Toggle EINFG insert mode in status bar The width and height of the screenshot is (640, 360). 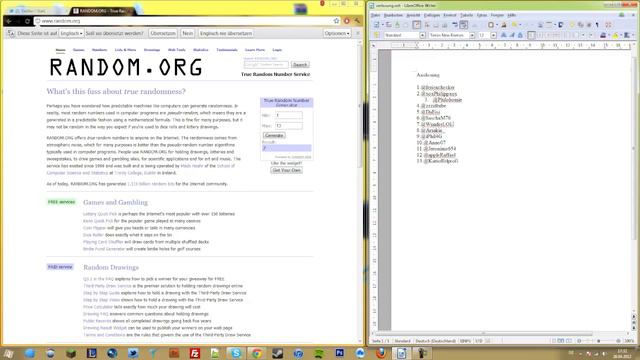click(465, 340)
